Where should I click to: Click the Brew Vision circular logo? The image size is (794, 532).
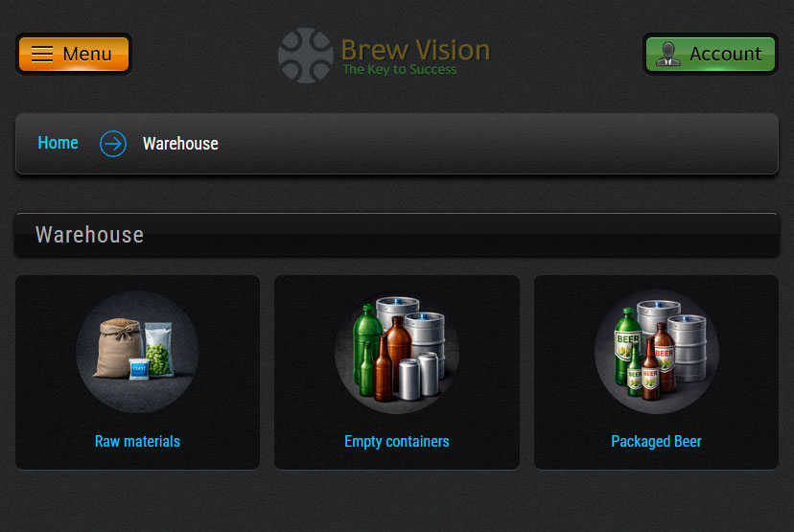305,56
